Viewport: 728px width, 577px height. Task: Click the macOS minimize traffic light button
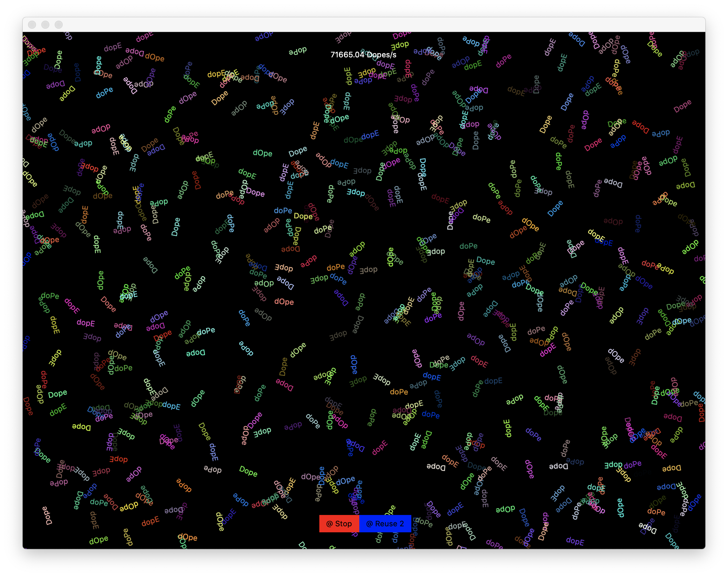(x=46, y=25)
